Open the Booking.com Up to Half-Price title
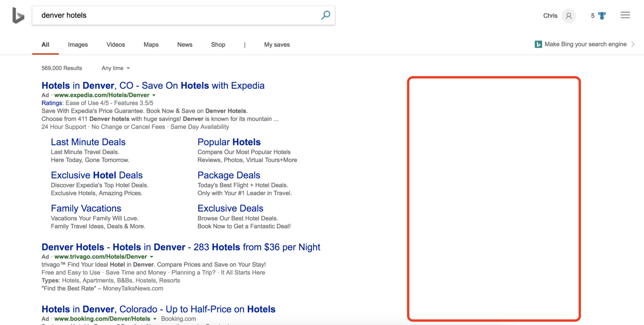Viewport: 644px width, 325px height. [158, 309]
